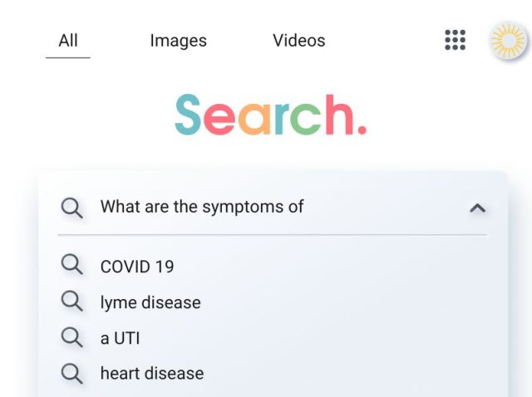Switch to the Images tab
The image size is (532, 397).
point(178,41)
